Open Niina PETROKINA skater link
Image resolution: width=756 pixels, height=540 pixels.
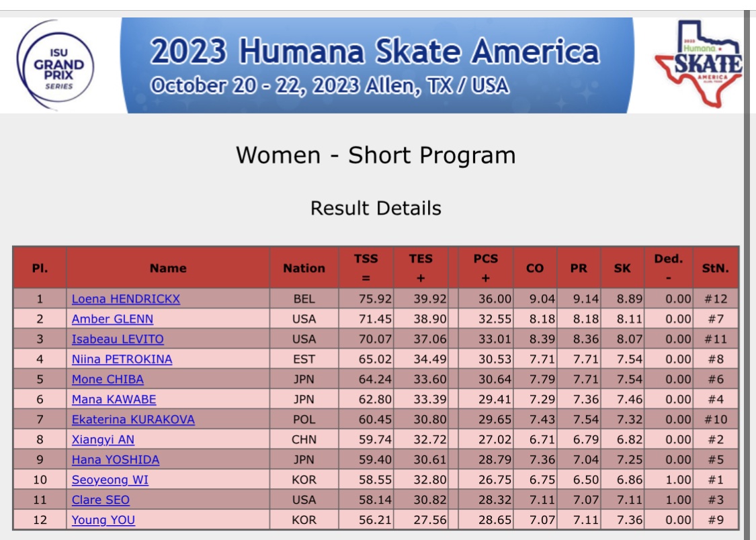[x=122, y=359]
